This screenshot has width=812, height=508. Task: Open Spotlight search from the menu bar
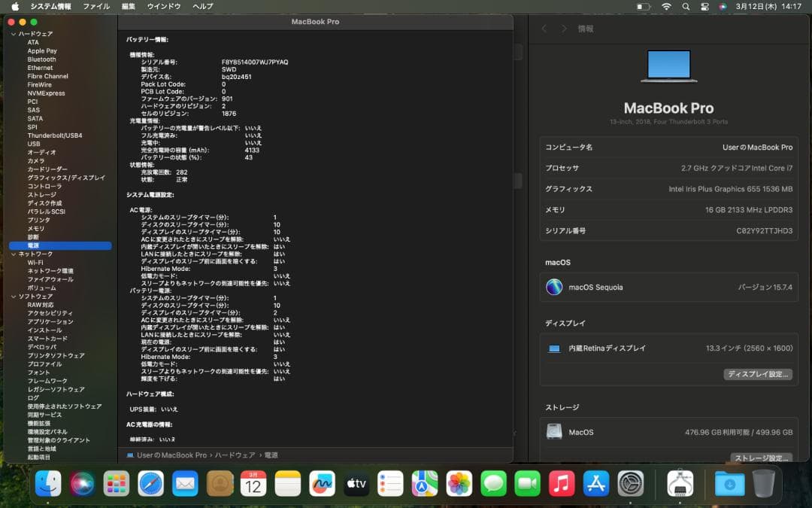(685, 6)
